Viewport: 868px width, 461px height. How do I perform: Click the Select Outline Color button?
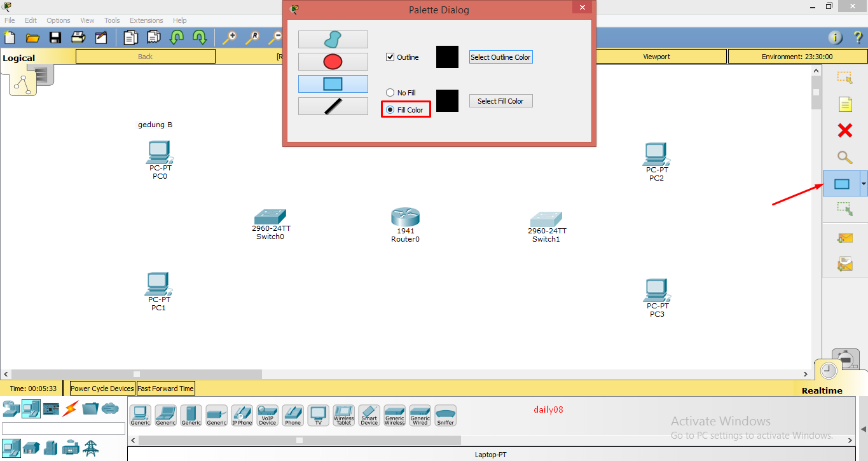coord(500,57)
